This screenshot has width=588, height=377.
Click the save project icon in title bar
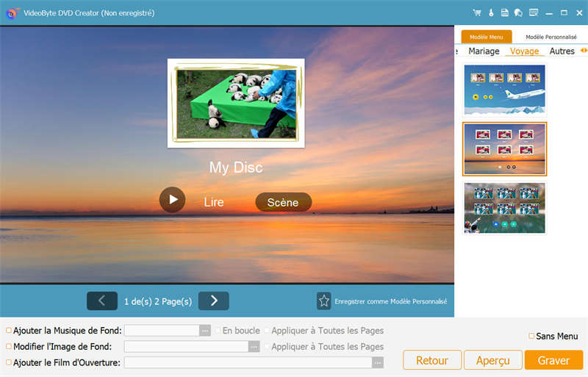tap(504, 12)
